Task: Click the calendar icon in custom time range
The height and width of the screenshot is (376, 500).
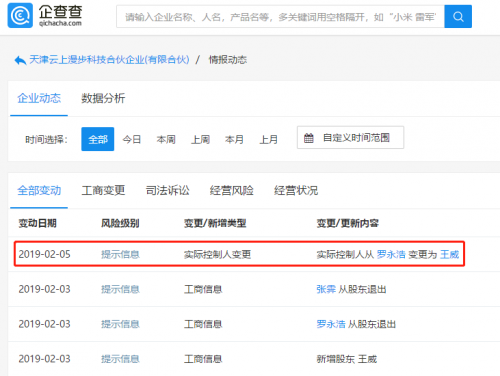Action: point(309,138)
